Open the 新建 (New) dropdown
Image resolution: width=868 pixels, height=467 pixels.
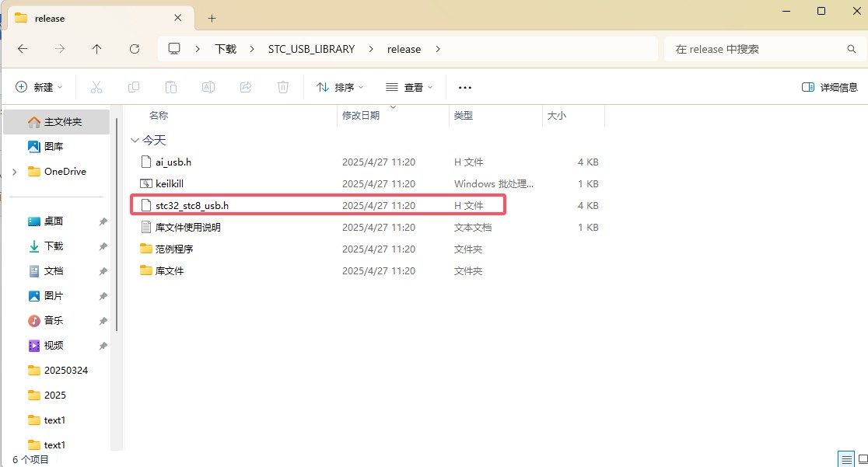point(39,87)
